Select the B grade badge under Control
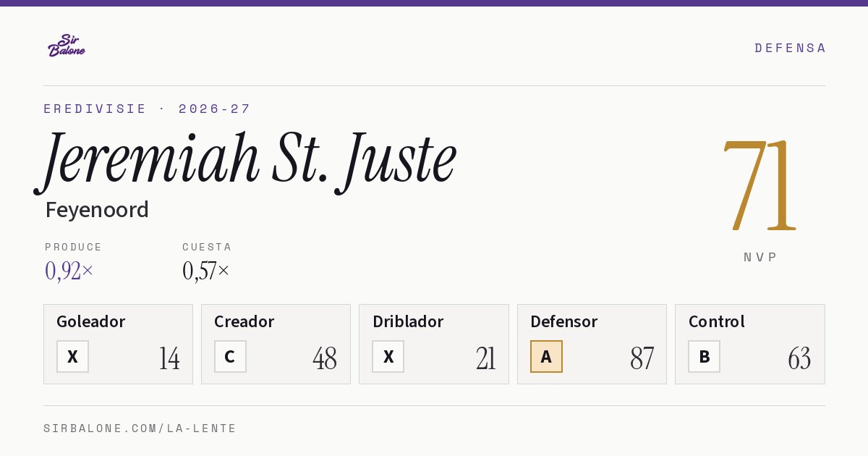This screenshot has width=868, height=456. 704,356
